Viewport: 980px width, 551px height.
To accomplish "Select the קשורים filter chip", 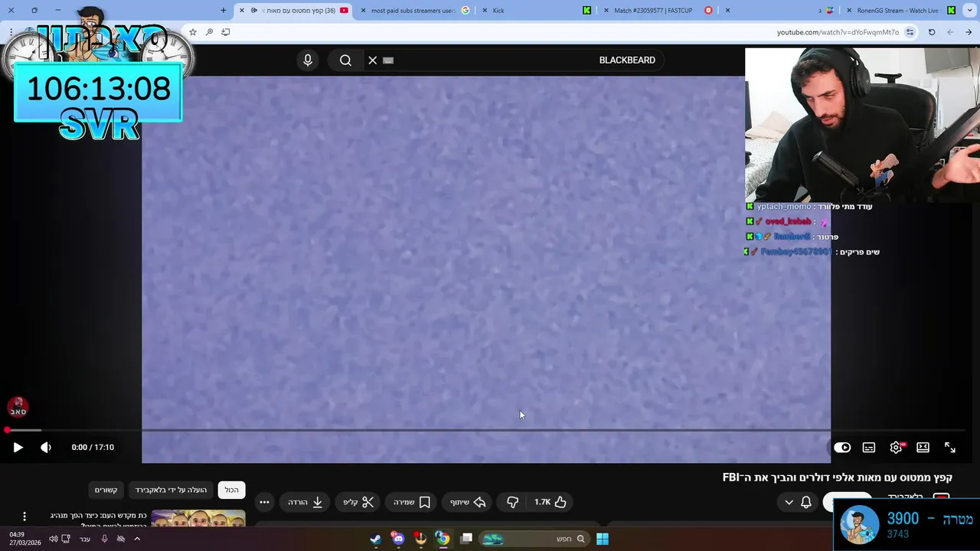I will [x=106, y=490].
